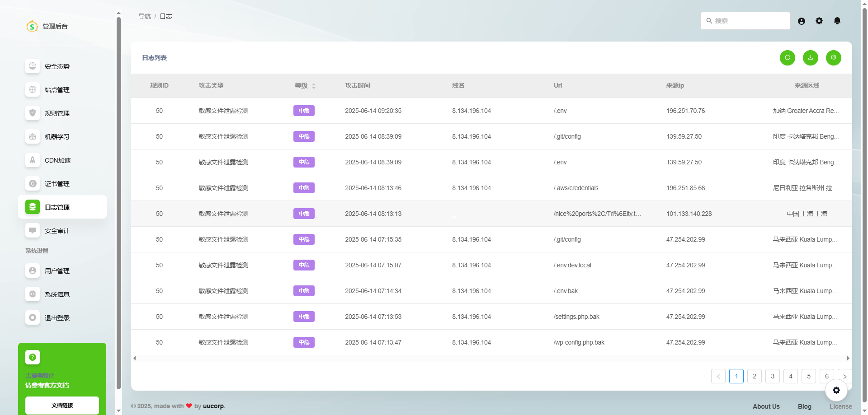This screenshot has width=868, height=415.
Task: Open 安全态势 in the sidebar
Action: tap(57, 66)
